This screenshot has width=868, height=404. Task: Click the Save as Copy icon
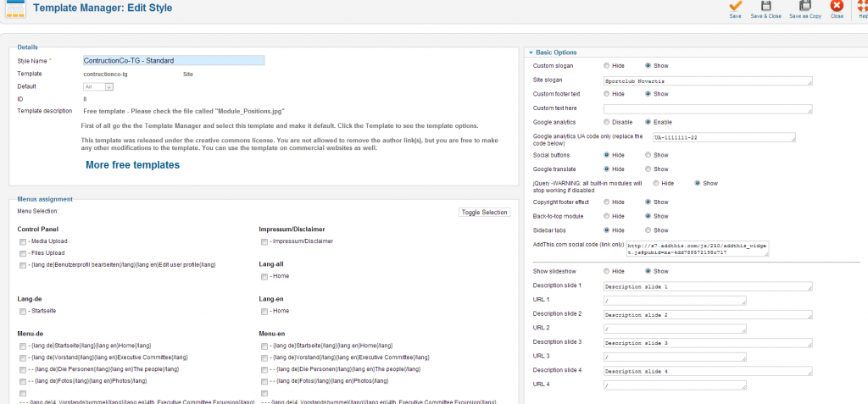pyautogui.click(x=804, y=8)
